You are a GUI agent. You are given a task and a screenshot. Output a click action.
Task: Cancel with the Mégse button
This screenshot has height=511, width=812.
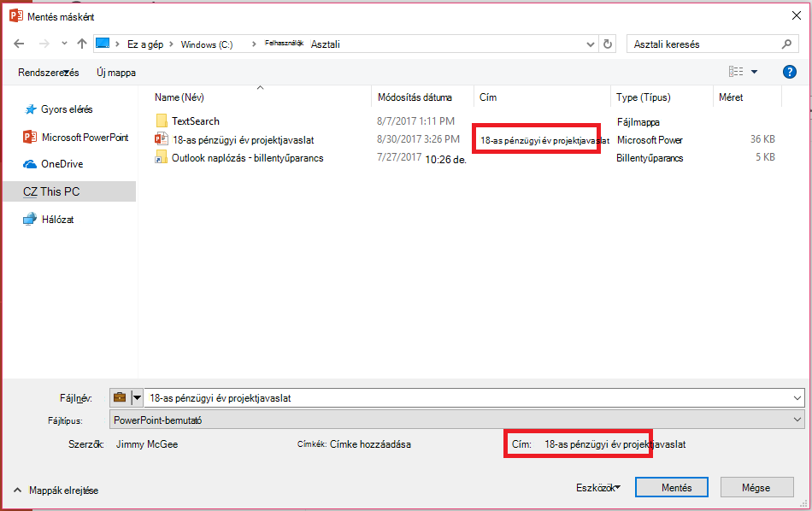click(x=756, y=487)
